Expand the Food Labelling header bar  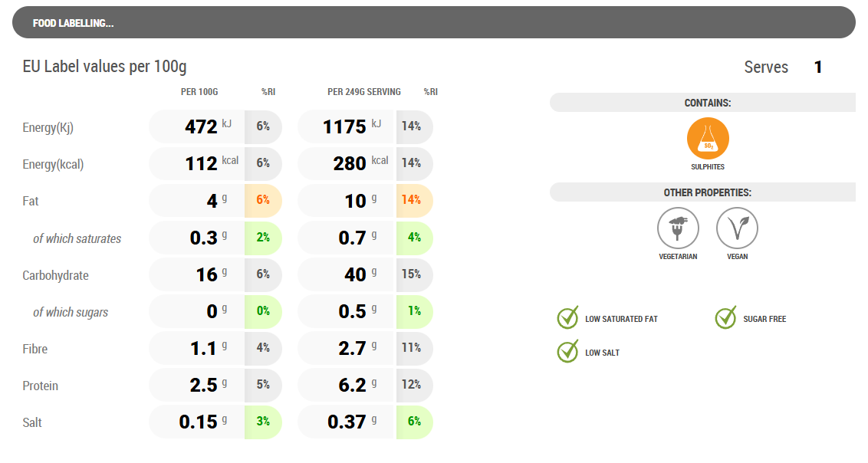coord(433,23)
